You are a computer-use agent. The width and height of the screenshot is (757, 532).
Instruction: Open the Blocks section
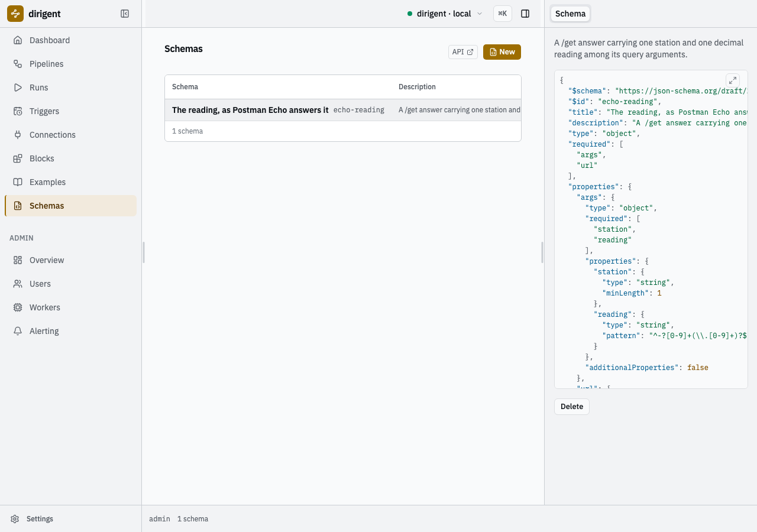click(x=70, y=158)
